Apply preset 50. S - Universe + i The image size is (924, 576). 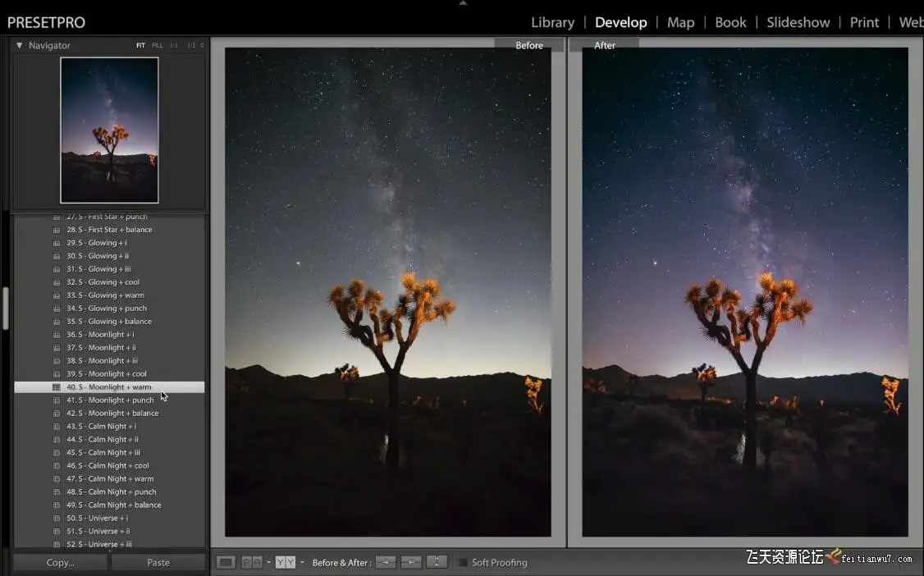(x=110, y=519)
